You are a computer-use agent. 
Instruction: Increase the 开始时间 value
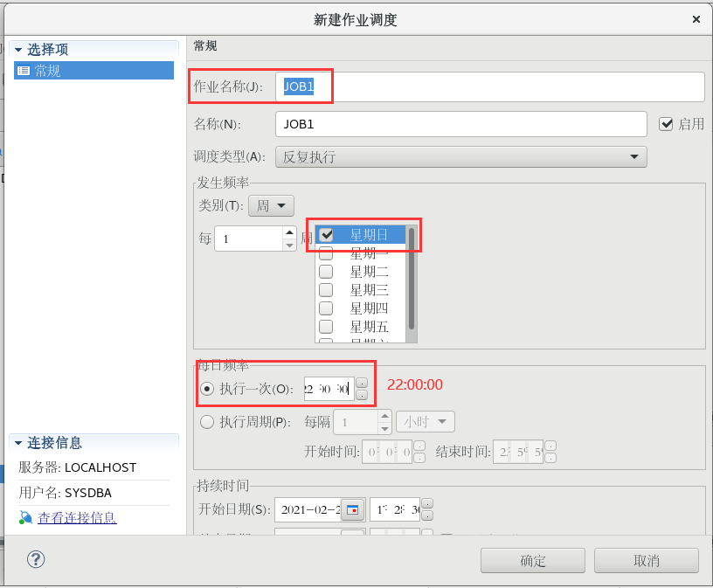(419, 446)
